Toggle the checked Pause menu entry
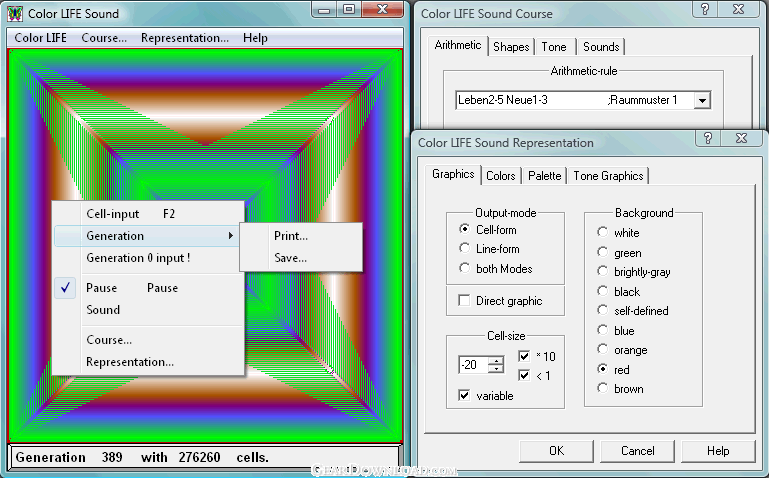The height and width of the screenshot is (478, 769). 148,288
